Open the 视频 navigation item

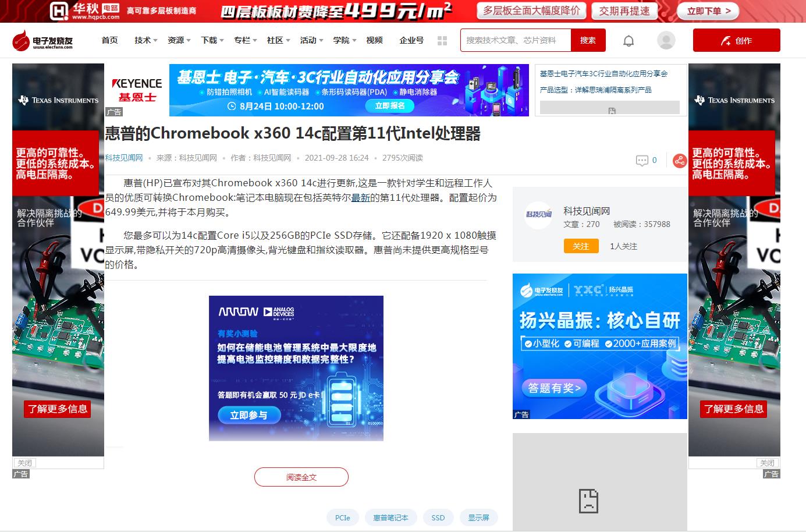pos(374,40)
